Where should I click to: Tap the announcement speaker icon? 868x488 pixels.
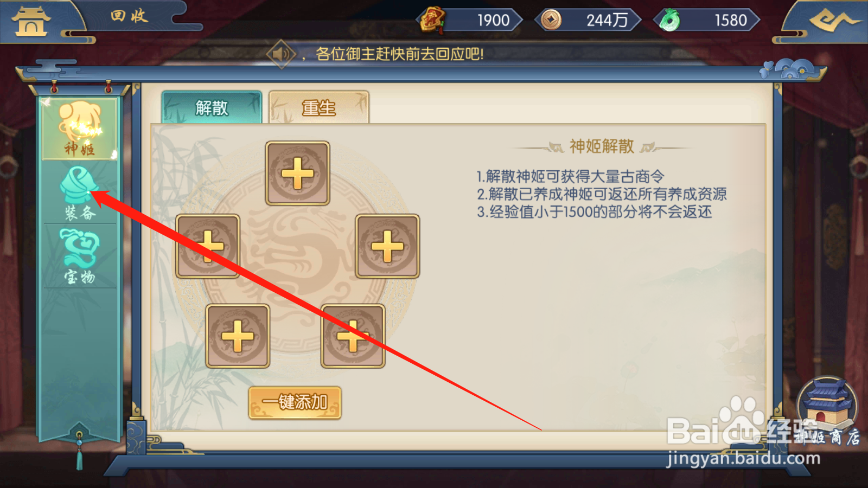click(x=282, y=54)
